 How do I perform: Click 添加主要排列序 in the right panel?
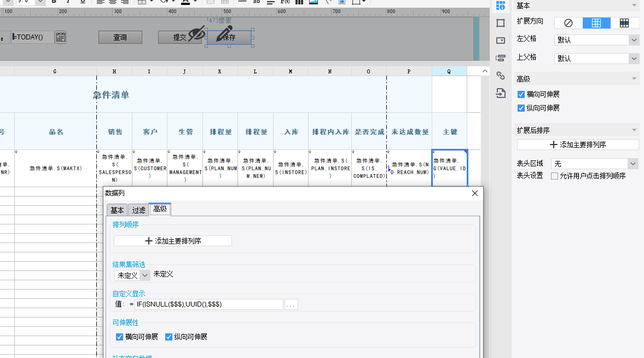(577, 145)
